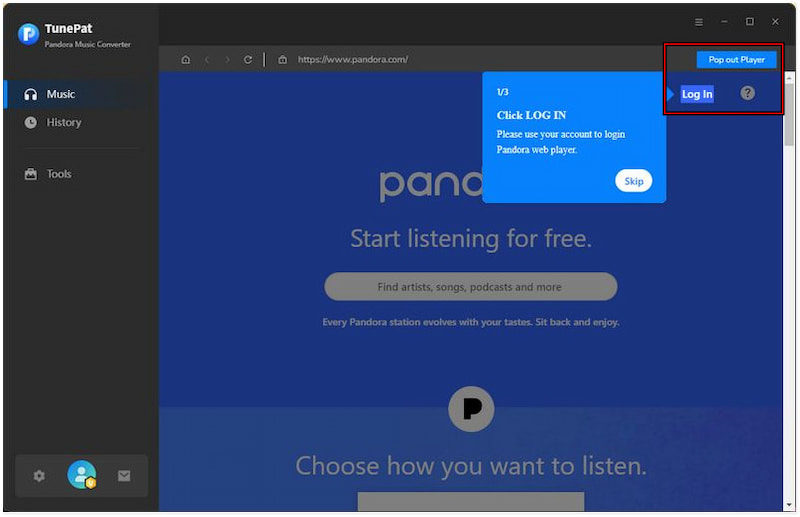Minimize the TunePat window

(x=724, y=22)
